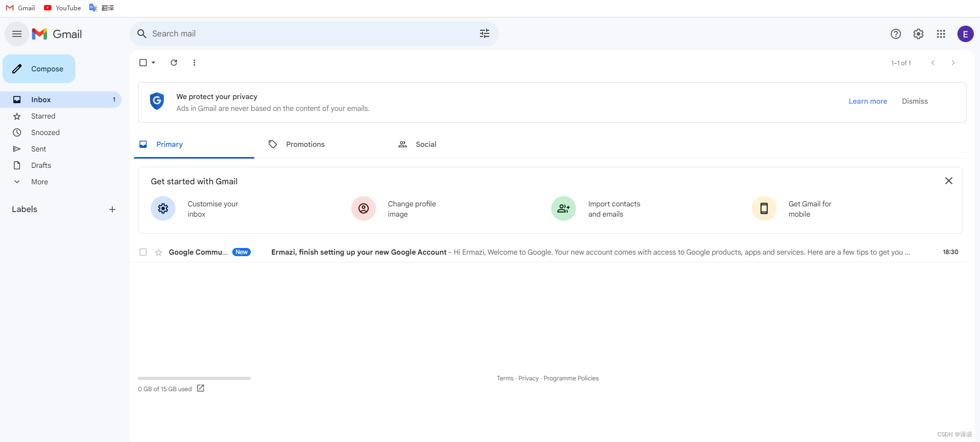Expand the More item in sidebar
This screenshot has width=980, height=442.
(39, 182)
